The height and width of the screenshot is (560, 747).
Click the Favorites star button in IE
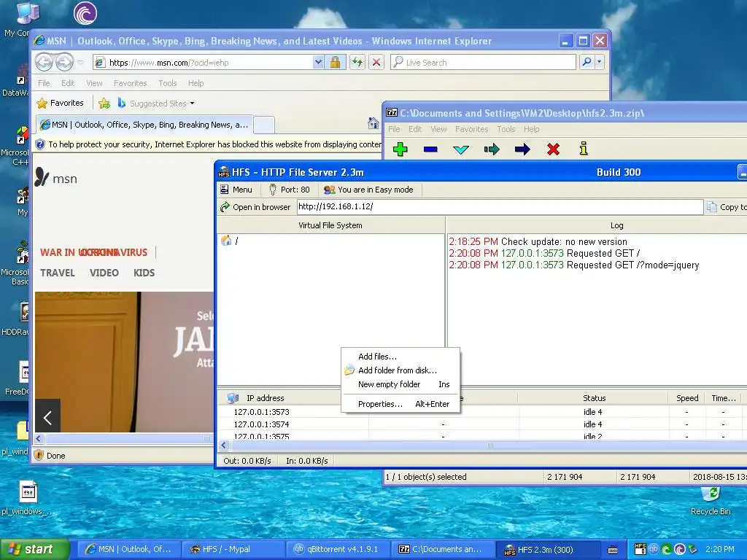(61, 103)
